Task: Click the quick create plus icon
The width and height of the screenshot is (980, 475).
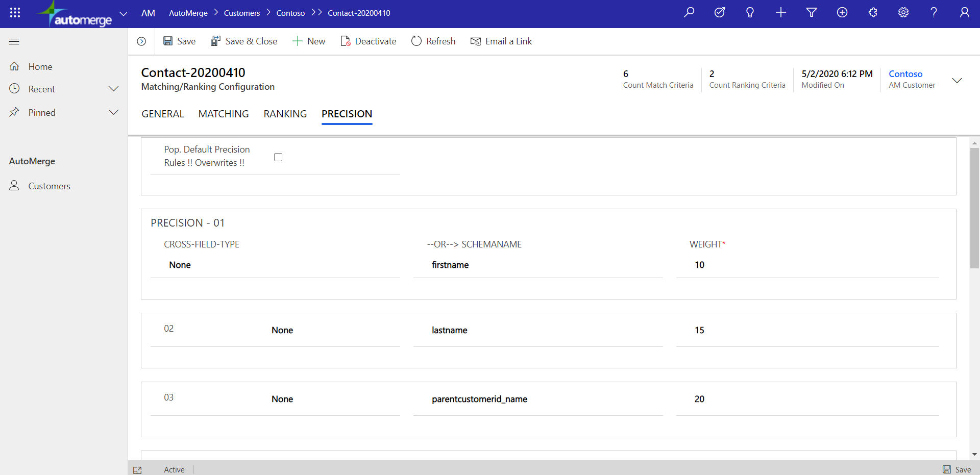Action: pos(781,13)
